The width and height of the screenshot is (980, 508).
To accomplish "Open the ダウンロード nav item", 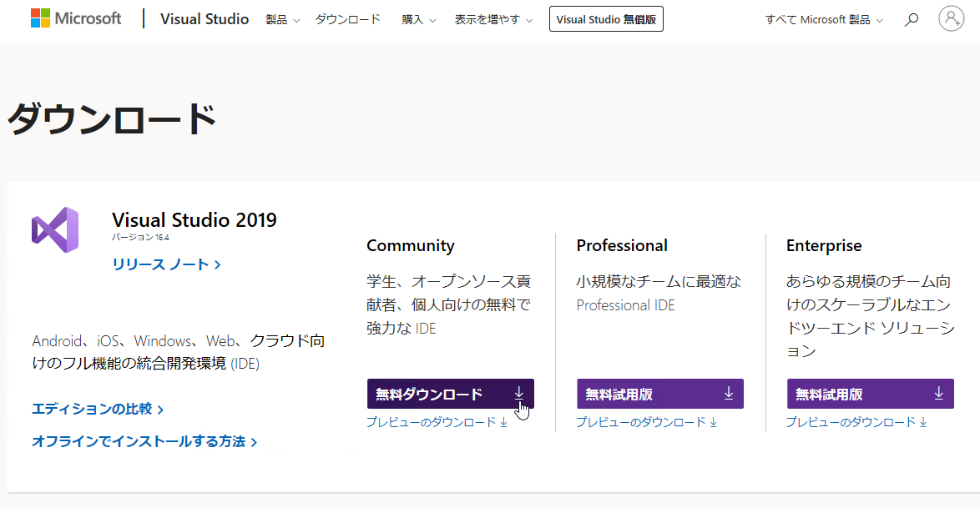I will [x=347, y=19].
